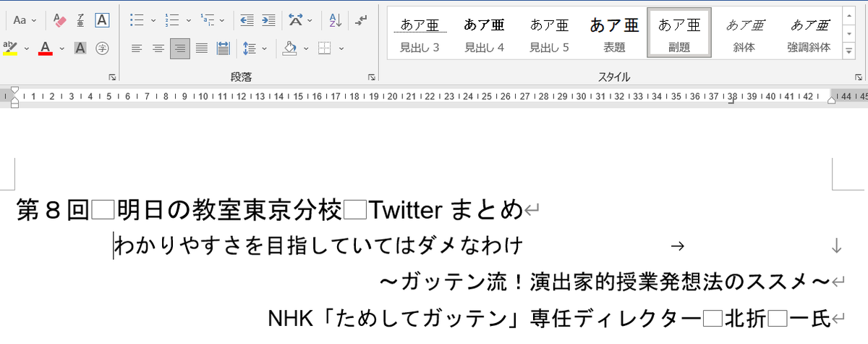Screen dimensions: 868x344
Task: Click the Sort A-Z icon
Action: (336, 20)
